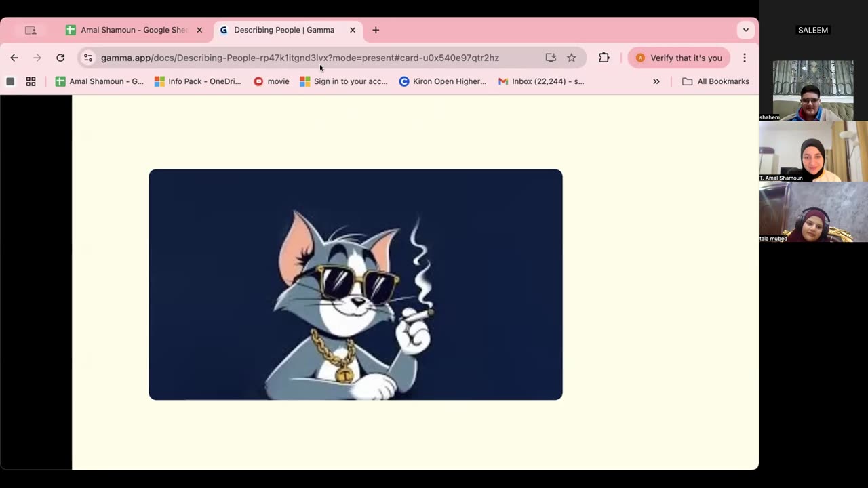Screen dimensions: 868x488
Task: Click the SALEEM participant name label
Action: 813,30
